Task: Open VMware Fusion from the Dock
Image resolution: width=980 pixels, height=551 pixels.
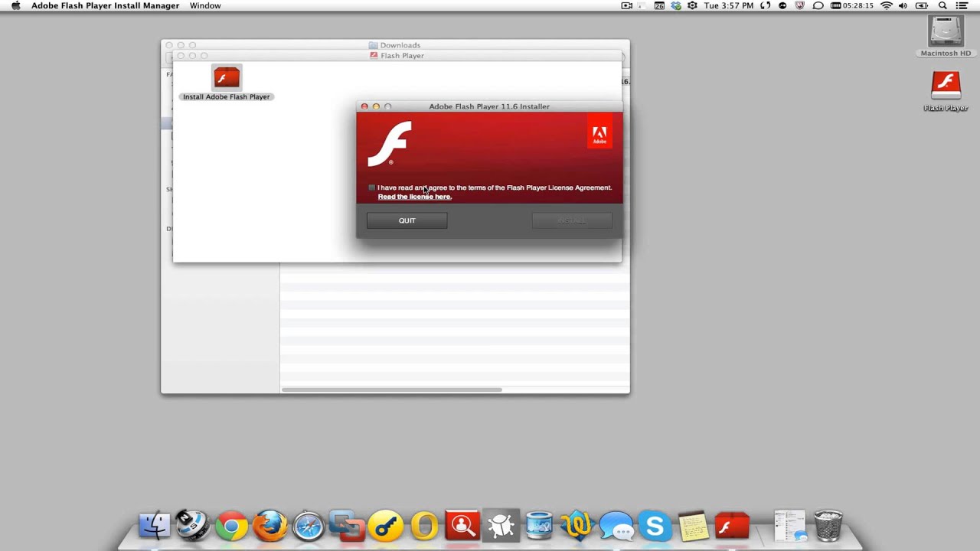Action: point(347,526)
